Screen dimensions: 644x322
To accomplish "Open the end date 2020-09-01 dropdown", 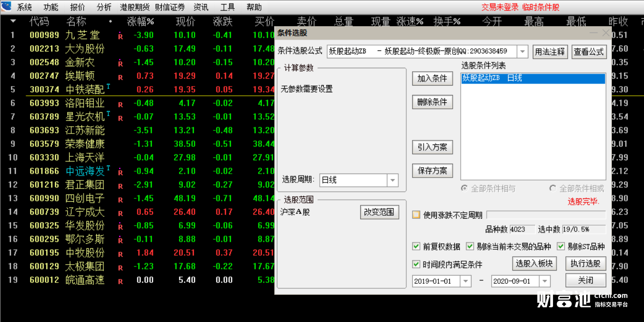I will 545,281.
